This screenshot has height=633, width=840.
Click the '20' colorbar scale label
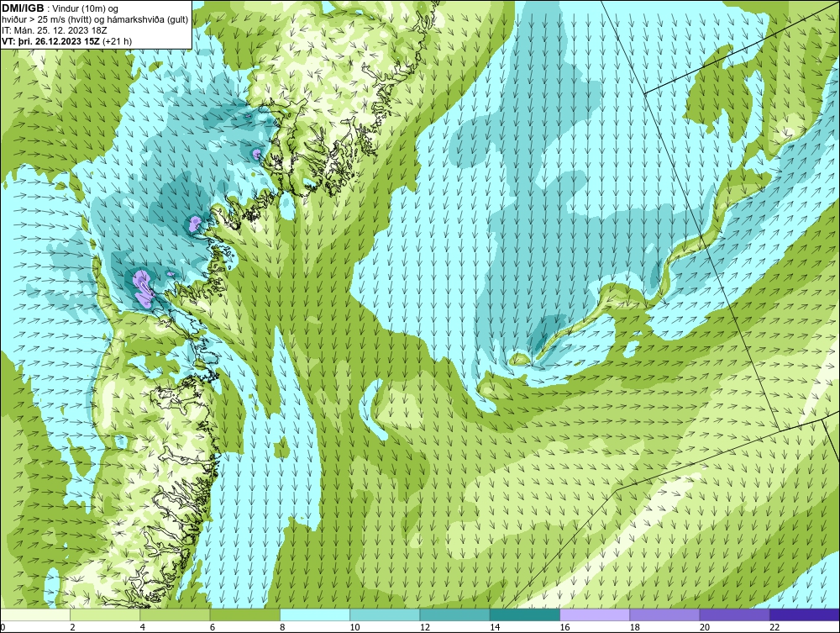pyautogui.click(x=705, y=628)
